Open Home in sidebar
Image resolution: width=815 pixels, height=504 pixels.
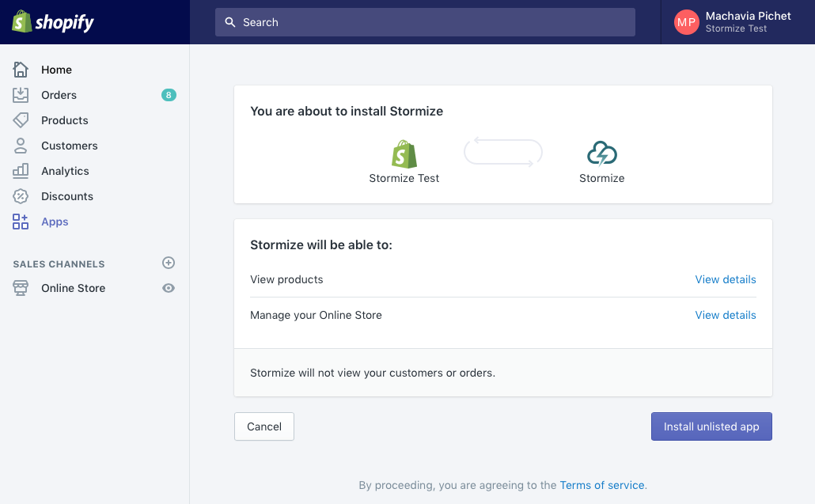coord(57,70)
